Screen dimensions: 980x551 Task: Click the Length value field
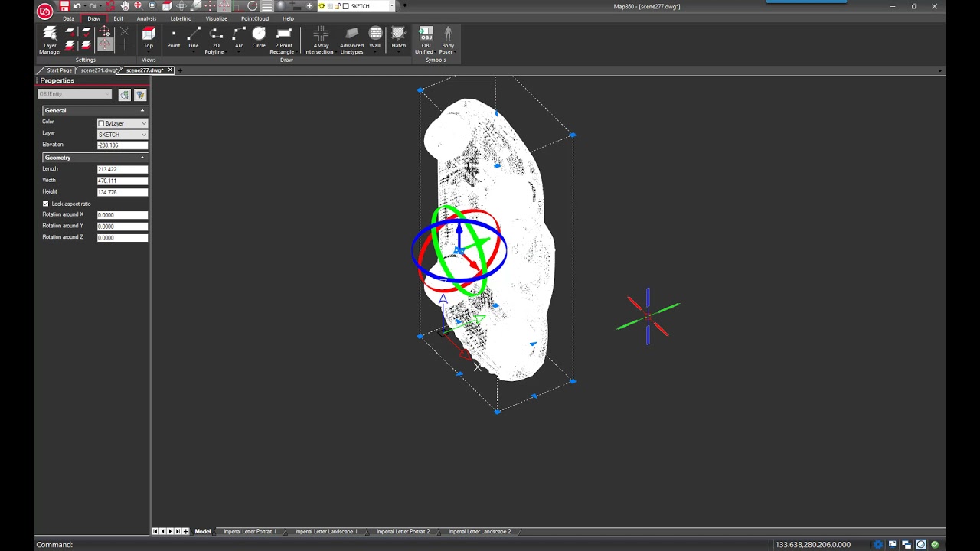pyautogui.click(x=122, y=169)
